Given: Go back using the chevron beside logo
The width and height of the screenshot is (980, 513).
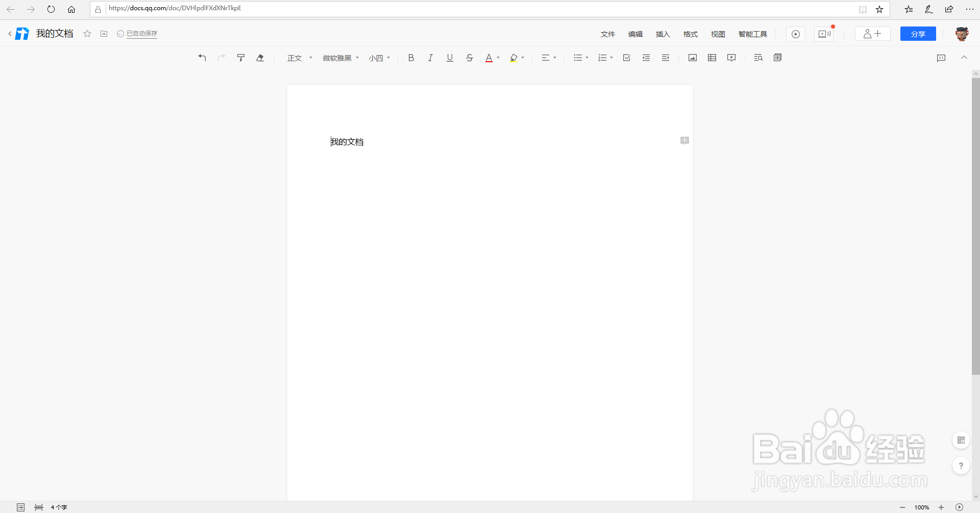Looking at the screenshot, I should 10,34.
